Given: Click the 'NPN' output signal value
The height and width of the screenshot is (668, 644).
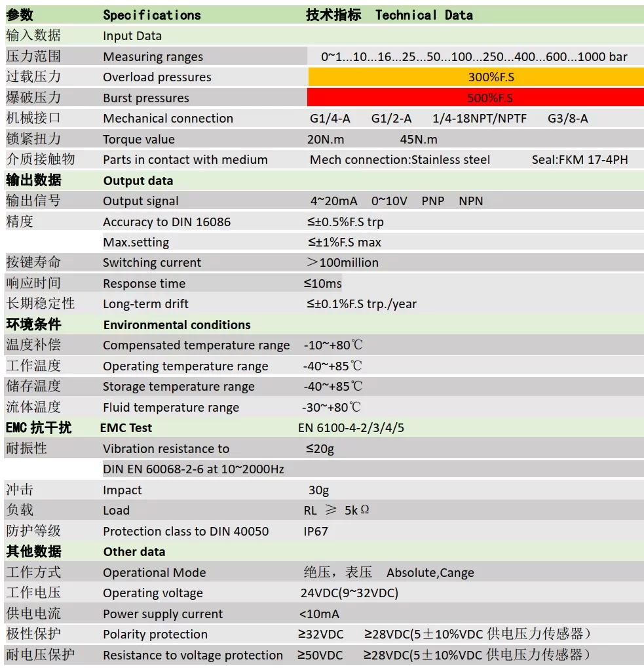Looking at the screenshot, I should [471, 201].
